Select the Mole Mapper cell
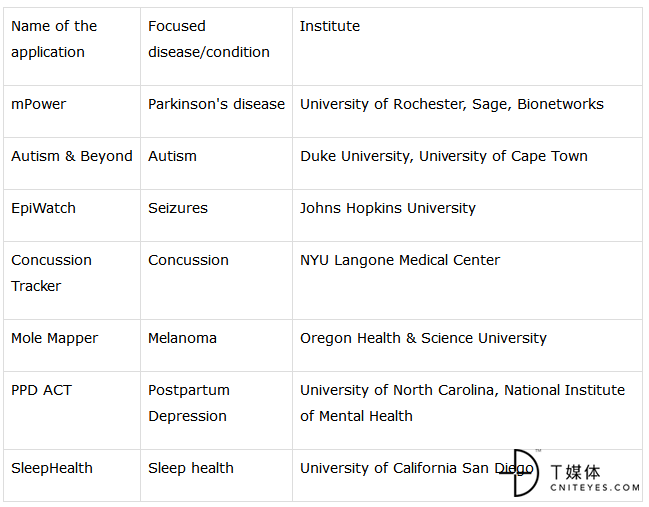The height and width of the screenshot is (507, 649). (x=72, y=346)
